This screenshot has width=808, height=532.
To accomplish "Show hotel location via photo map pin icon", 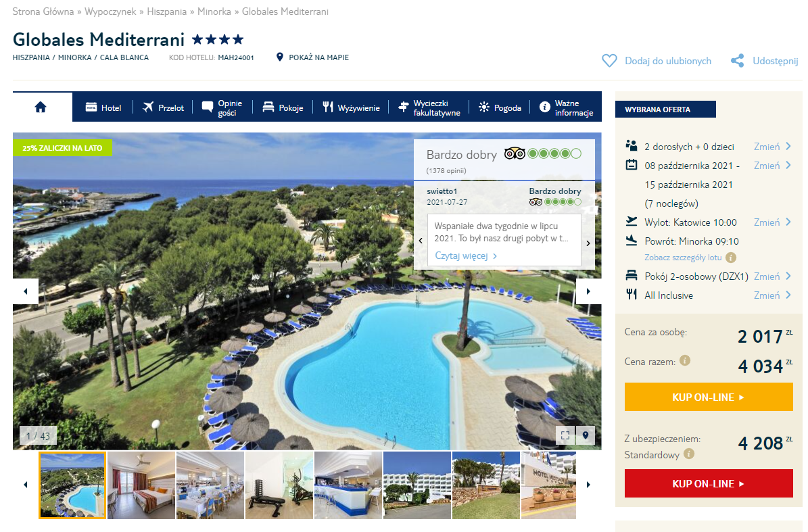I will click(586, 435).
